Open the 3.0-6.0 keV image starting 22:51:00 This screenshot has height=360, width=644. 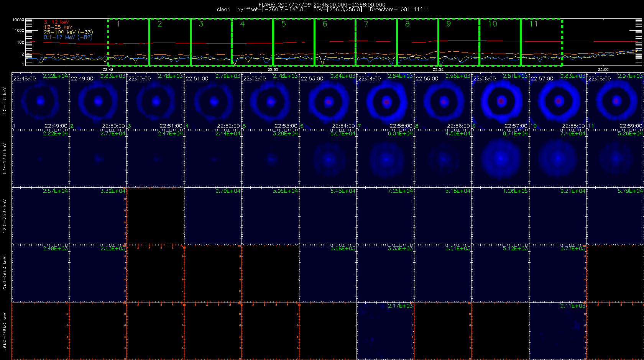click(213, 101)
